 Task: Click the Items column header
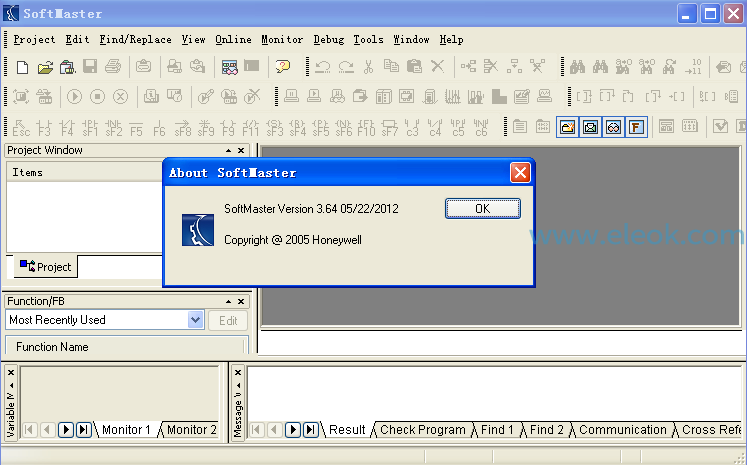[84, 172]
